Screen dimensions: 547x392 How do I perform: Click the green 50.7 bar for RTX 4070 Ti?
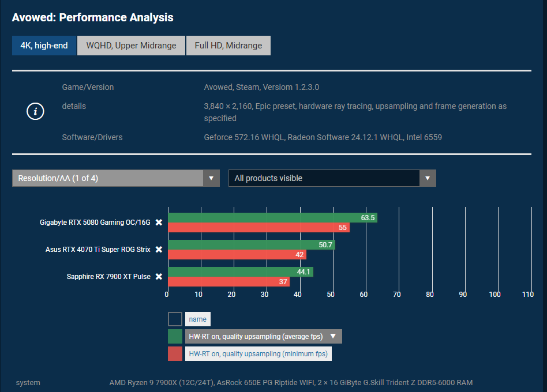tap(252, 245)
